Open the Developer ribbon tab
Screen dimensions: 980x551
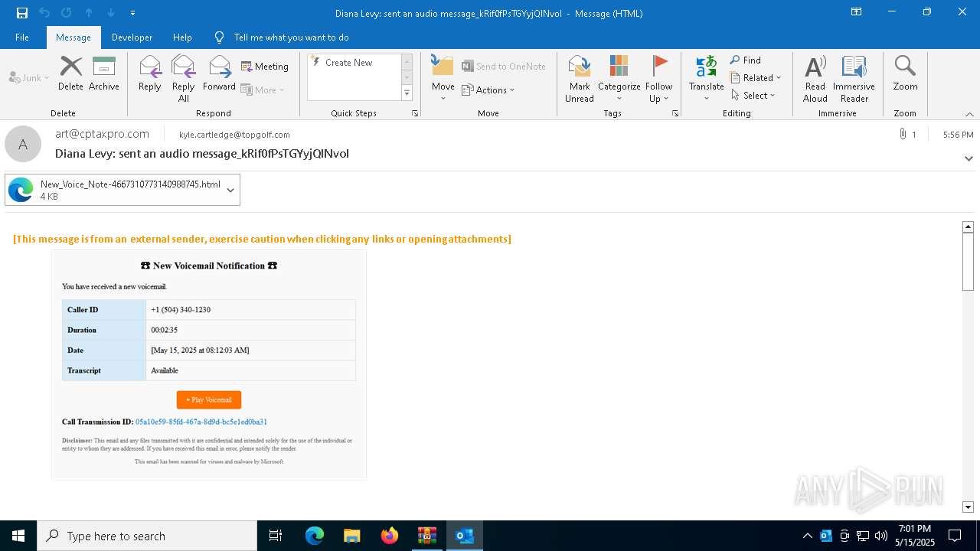pyautogui.click(x=132, y=37)
